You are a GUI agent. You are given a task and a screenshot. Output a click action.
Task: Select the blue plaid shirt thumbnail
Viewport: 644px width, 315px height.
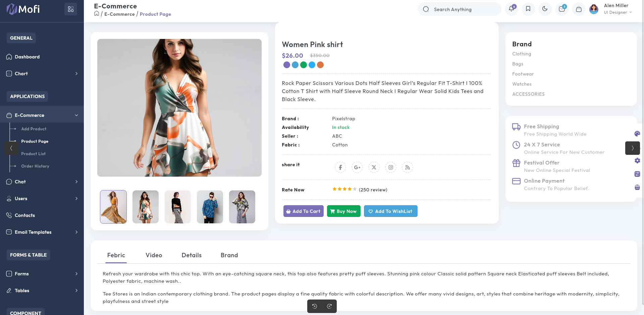click(x=210, y=207)
